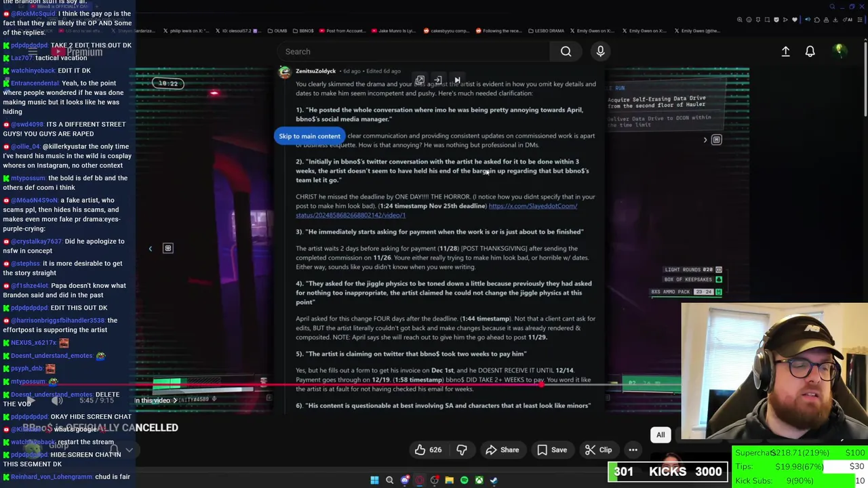Screen dimensions: 868x488
Task: Open the x.com SlayeddotCoom status link
Action: pos(436,210)
